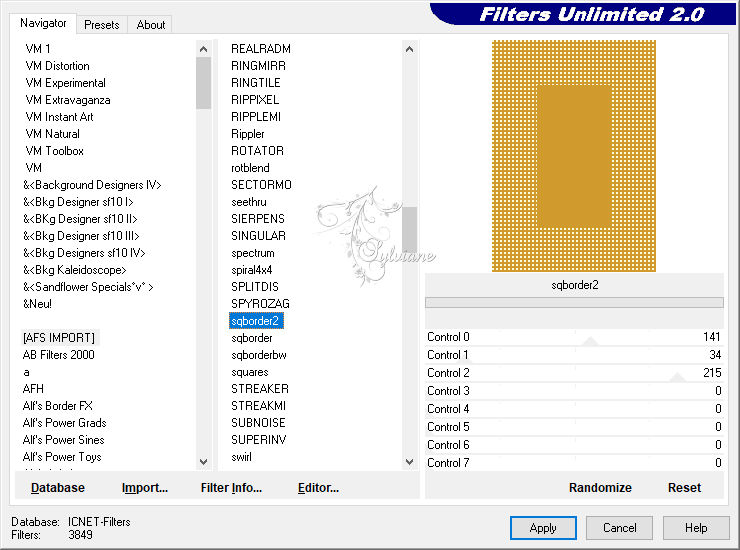Open the VM Extravaganza category

tap(68, 100)
